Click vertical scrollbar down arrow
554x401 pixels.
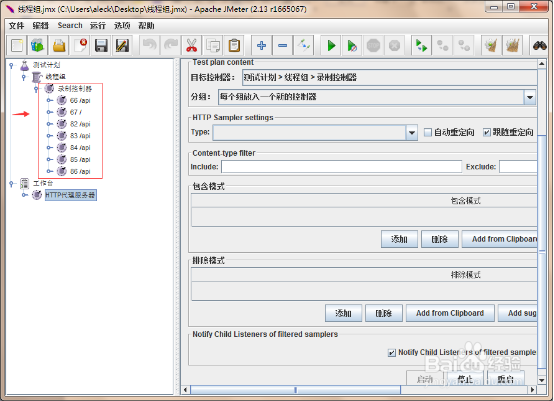click(x=541, y=381)
